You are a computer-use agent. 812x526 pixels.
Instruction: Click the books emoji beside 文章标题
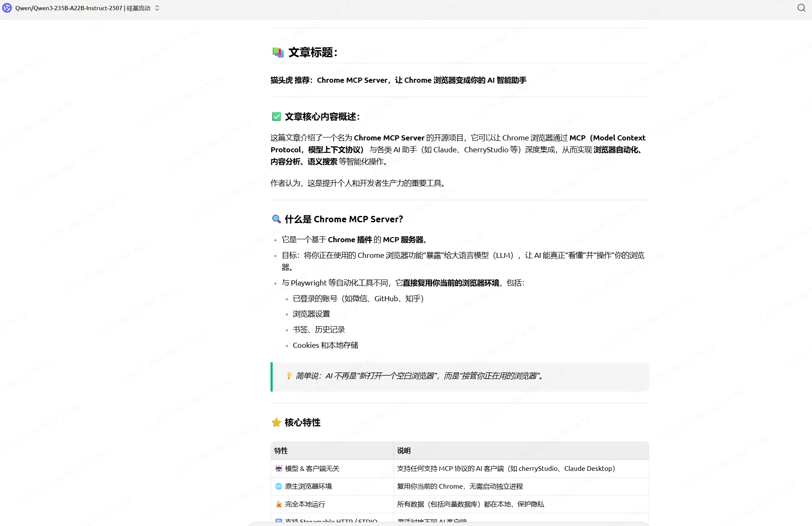278,52
